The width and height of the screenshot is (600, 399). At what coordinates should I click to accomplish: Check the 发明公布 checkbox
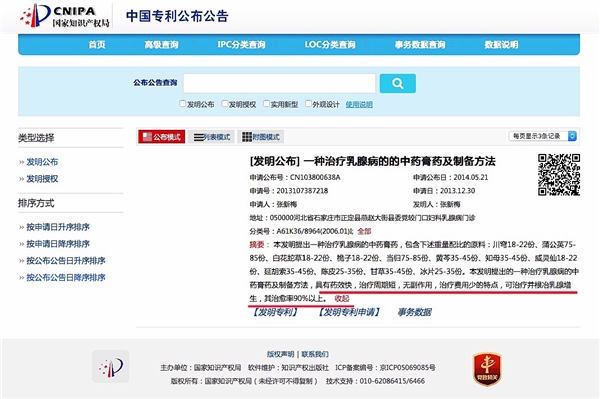tap(183, 104)
